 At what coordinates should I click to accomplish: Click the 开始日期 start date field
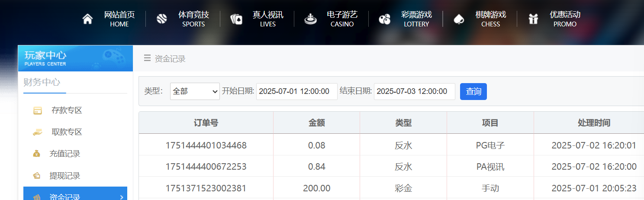(x=296, y=91)
